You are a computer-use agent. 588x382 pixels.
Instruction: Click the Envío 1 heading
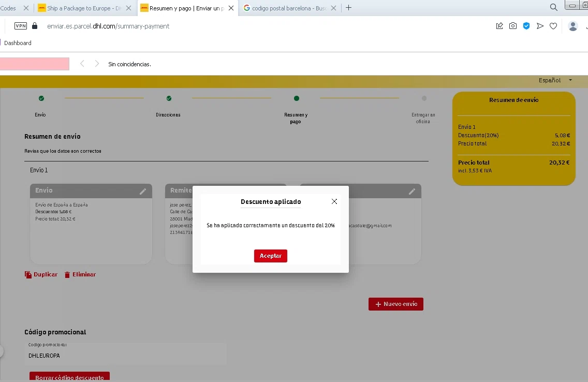tap(39, 170)
